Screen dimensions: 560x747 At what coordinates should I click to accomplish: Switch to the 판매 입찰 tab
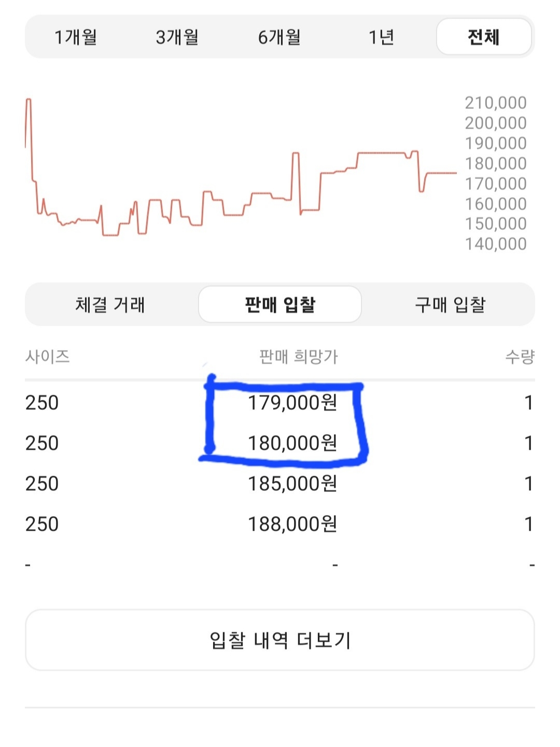pyautogui.click(x=280, y=305)
